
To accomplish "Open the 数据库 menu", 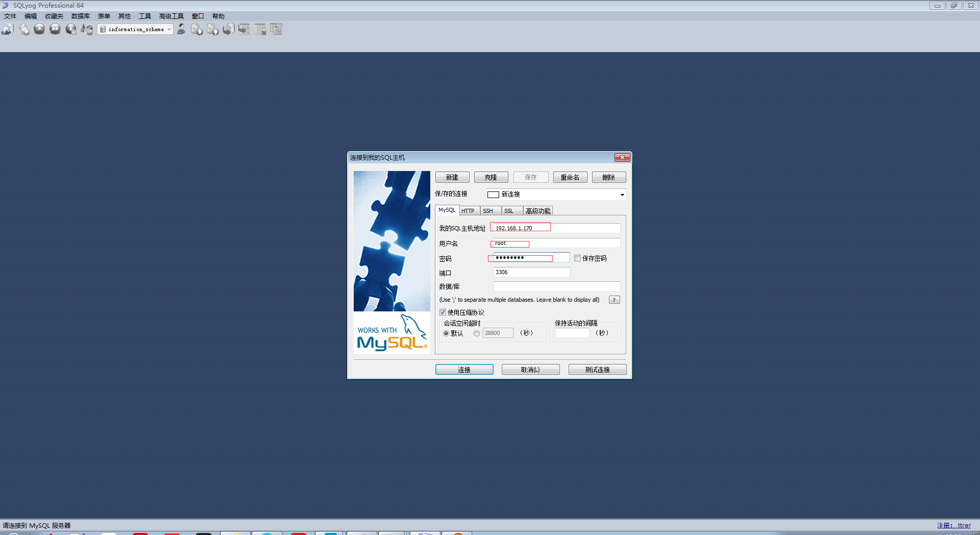I will [81, 16].
